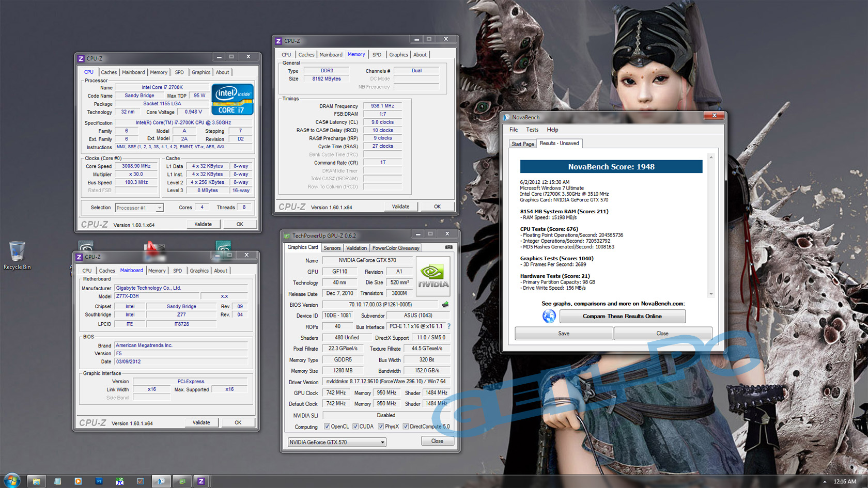868x488 pixels.
Task: Click the 'NovaBench Score: 1948' banner
Action: [x=611, y=167]
